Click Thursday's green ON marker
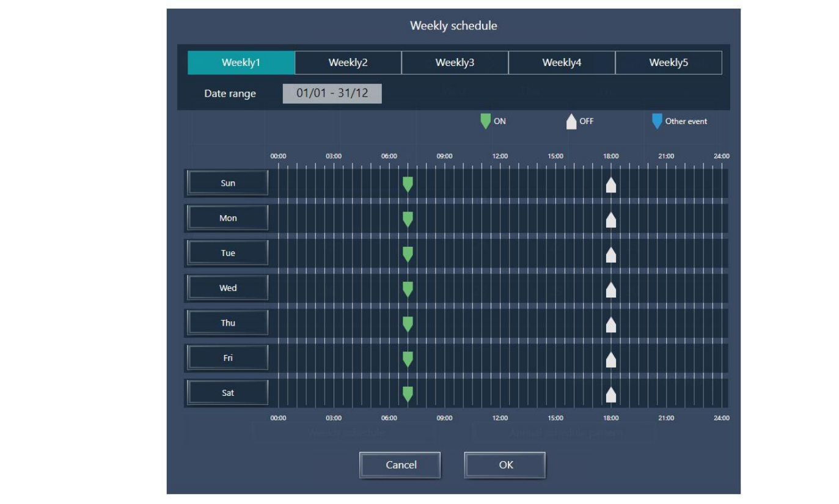Screen dimensions: 839x504 tap(408, 324)
